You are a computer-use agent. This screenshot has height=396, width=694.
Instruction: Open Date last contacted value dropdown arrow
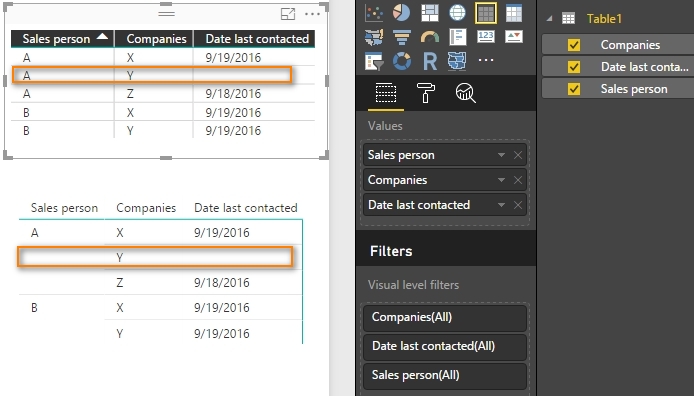click(501, 205)
